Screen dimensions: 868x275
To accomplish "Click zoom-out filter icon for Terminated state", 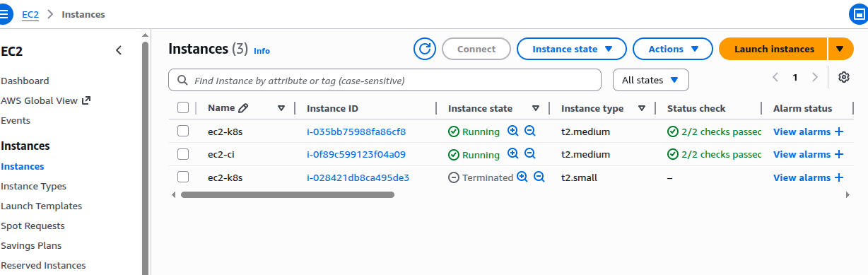I will (539, 177).
